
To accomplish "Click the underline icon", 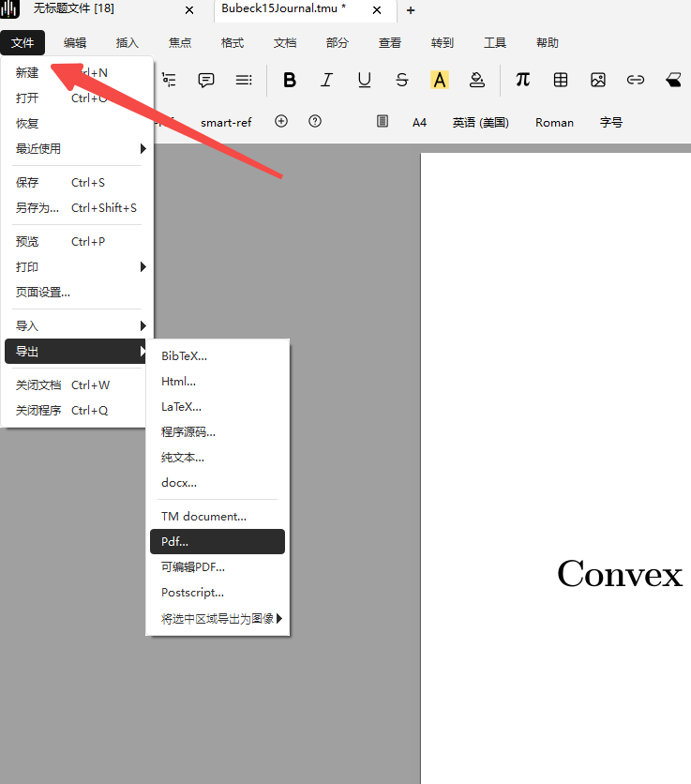I will (x=364, y=81).
